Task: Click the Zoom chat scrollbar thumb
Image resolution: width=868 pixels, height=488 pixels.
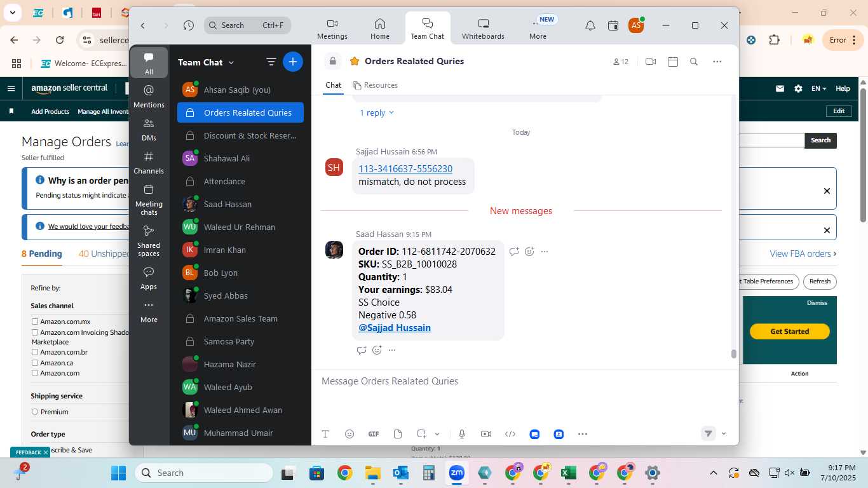Action: pyautogui.click(x=734, y=354)
